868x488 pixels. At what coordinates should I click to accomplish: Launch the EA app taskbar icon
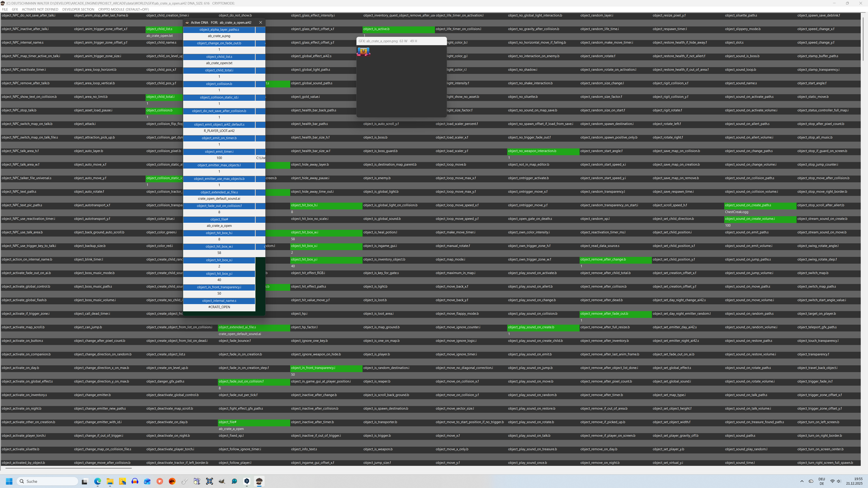coord(172,481)
